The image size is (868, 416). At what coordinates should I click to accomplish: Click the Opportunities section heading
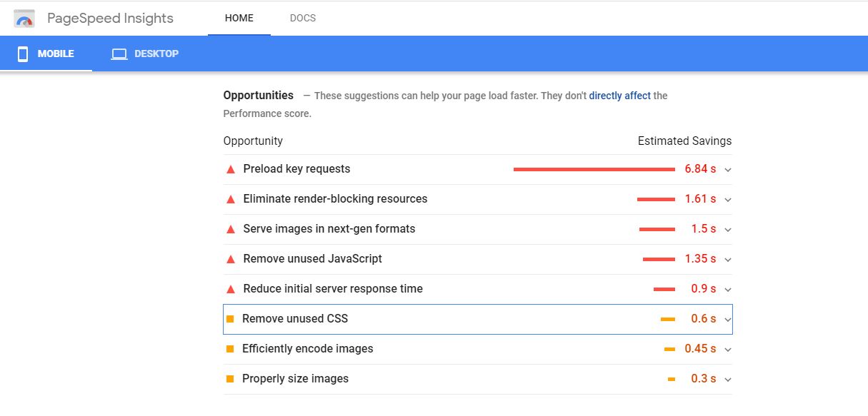click(259, 96)
